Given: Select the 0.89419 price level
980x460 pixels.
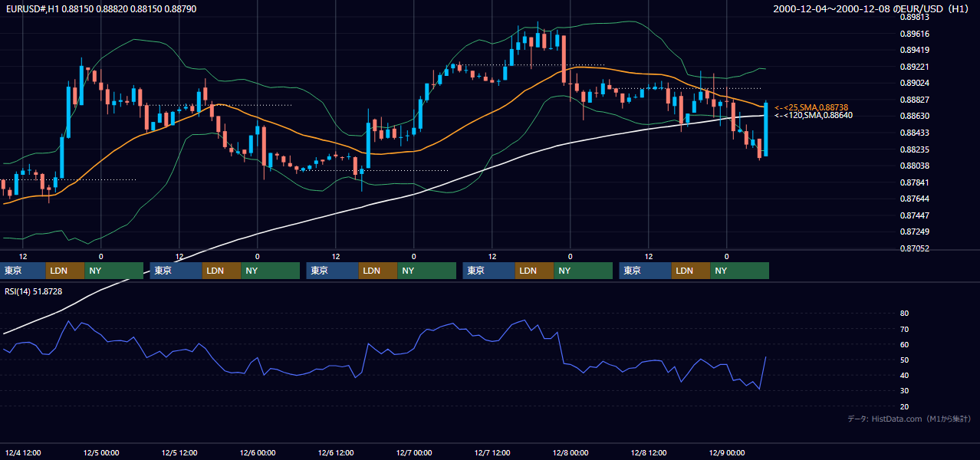Looking at the screenshot, I should [x=914, y=50].
